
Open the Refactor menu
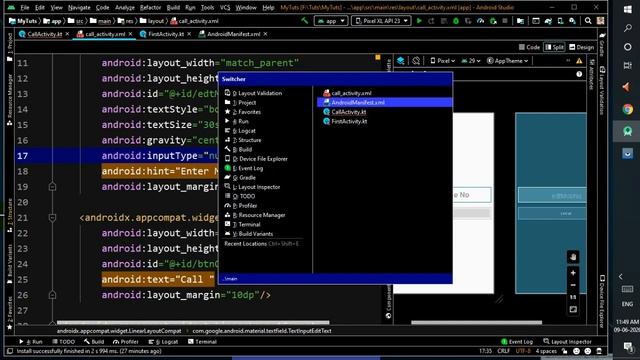[x=150, y=7]
